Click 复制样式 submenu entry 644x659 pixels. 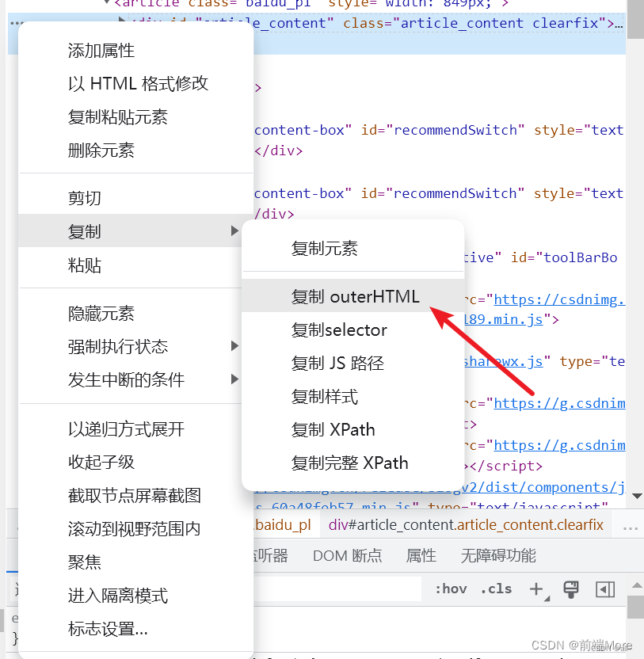point(353,396)
